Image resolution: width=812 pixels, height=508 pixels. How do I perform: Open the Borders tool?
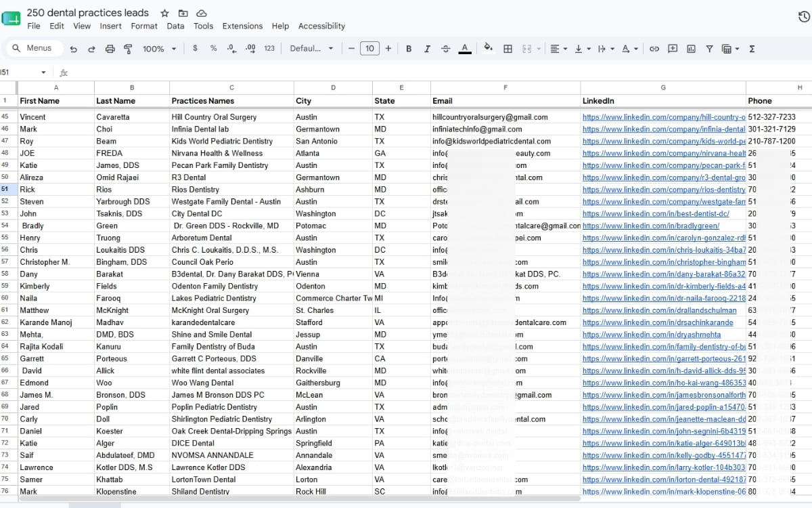click(507, 49)
